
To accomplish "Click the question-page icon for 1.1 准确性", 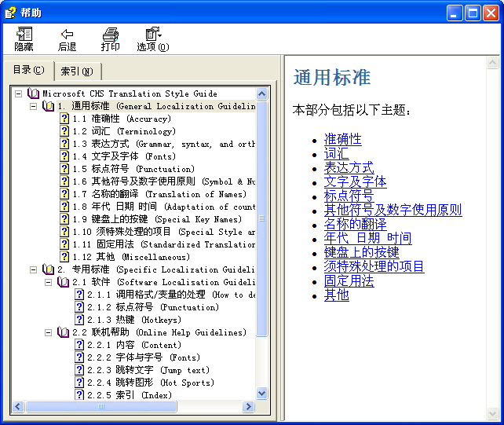I will pyautogui.click(x=64, y=119).
